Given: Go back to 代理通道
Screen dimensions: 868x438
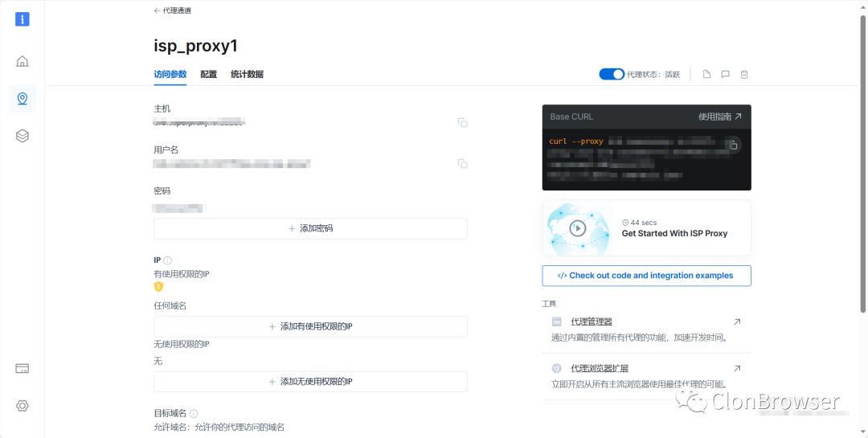Looking at the screenshot, I should [x=172, y=10].
